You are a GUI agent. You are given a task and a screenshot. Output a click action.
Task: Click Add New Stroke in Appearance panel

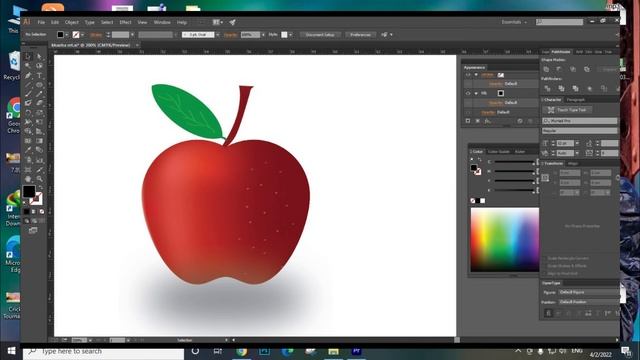tap(468, 121)
